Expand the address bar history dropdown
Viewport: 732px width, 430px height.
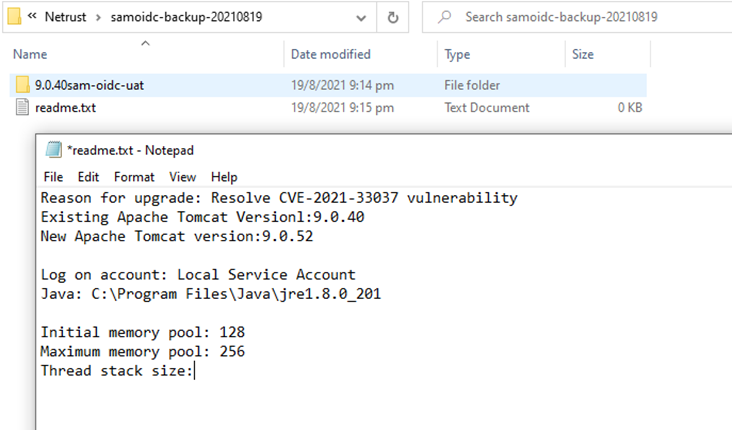coord(361,18)
